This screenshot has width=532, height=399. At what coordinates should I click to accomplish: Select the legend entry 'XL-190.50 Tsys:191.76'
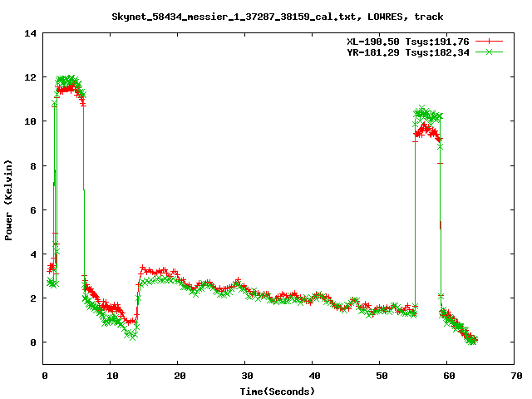click(x=408, y=42)
